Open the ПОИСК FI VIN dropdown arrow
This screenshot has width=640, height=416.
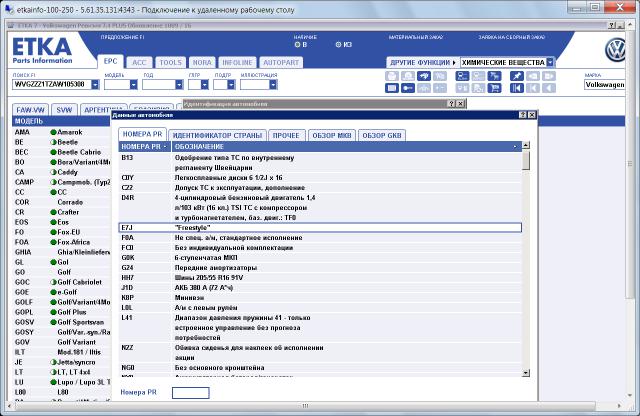tap(95, 85)
